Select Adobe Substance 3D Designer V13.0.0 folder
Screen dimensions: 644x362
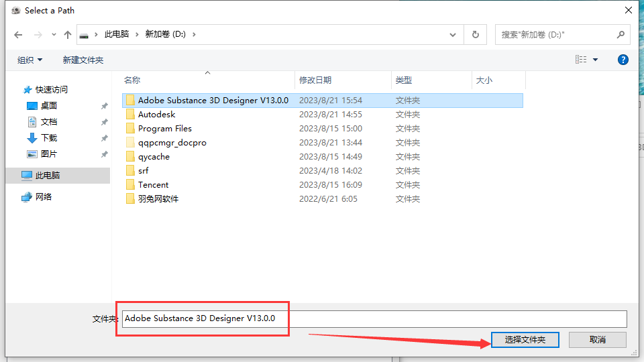point(323,101)
